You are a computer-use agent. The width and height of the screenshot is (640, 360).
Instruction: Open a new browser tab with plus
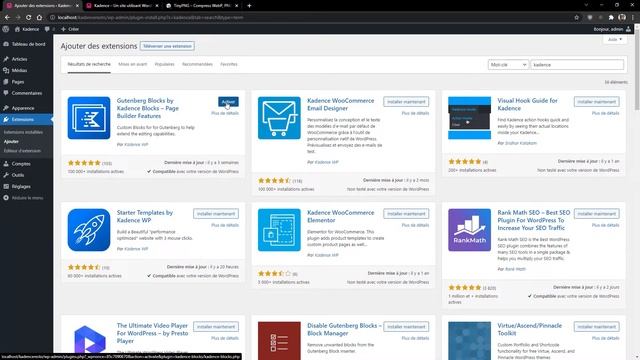tap(249, 6)
